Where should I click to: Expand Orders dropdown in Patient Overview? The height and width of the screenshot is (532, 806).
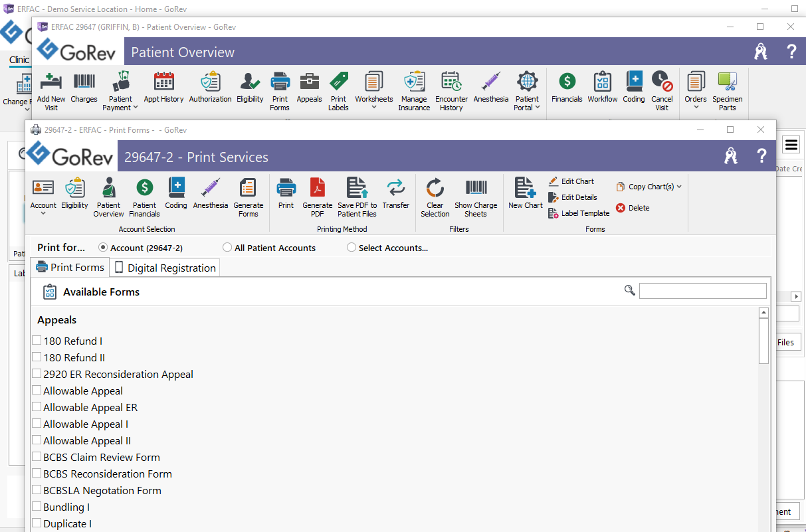tap(696, 108)
